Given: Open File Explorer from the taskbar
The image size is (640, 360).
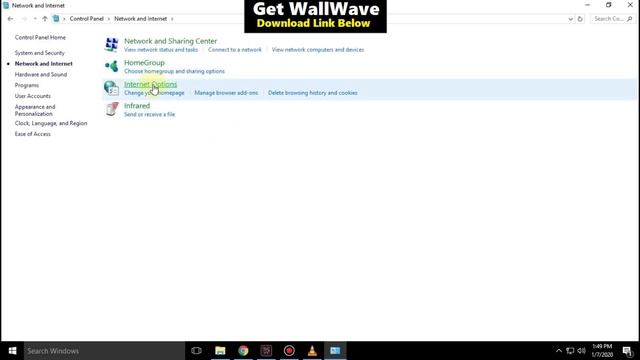Looking at the screenshot, I should tap(220, 351).
